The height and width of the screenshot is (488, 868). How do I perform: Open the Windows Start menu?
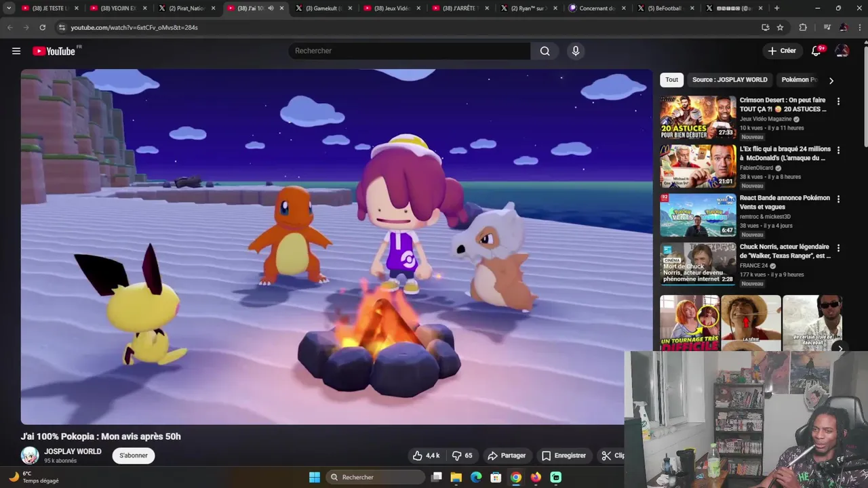(315, 477)
